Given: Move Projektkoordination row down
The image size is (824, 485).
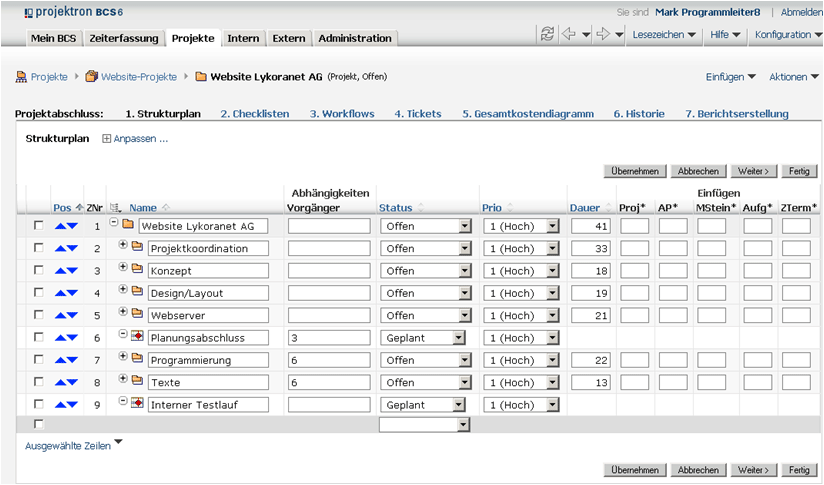Looking at the screenshot, I should coord(72,249).
